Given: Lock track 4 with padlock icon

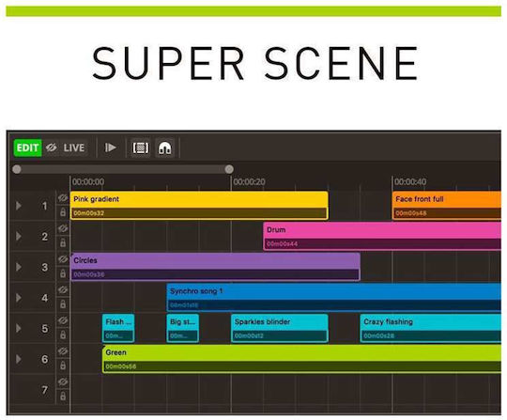Looking at the screenshot, I should coord(63,304).
